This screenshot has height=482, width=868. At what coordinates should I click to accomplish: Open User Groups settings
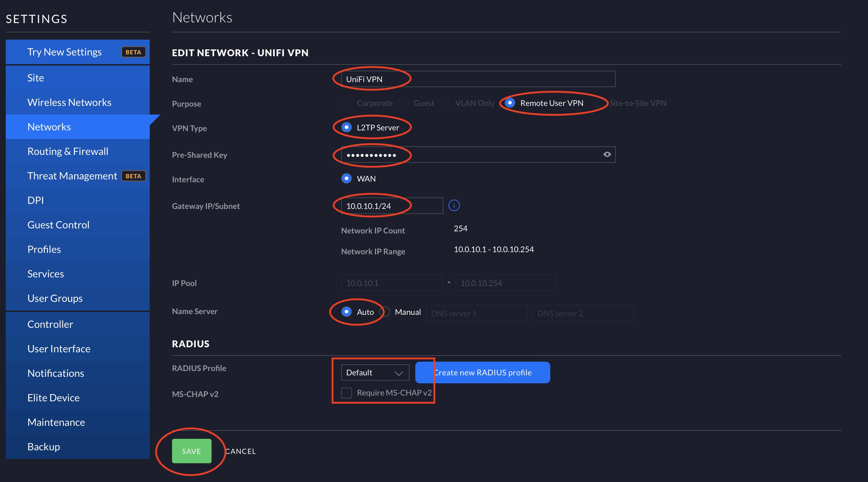coord(78,298)
